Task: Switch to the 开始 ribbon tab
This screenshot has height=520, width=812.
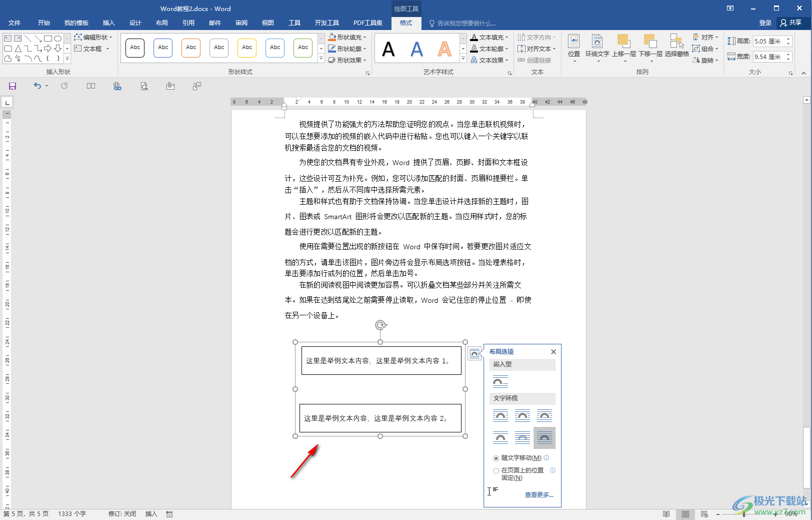Action: pos(44,23)
